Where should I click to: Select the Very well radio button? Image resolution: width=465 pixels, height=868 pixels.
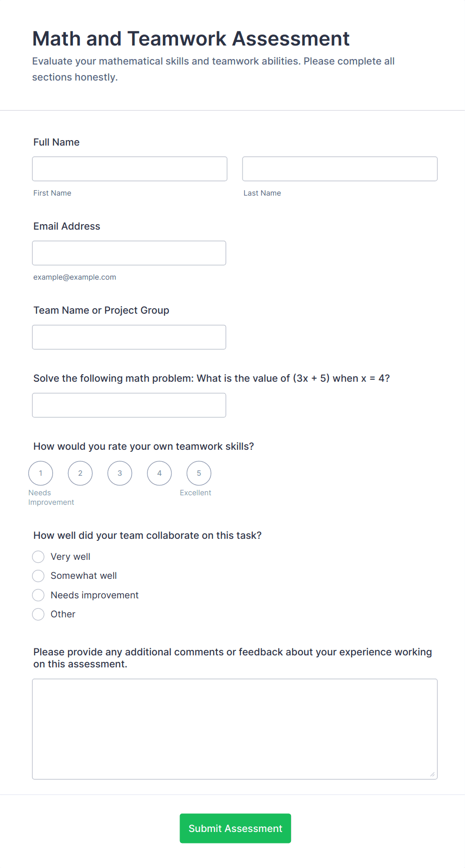38,556
